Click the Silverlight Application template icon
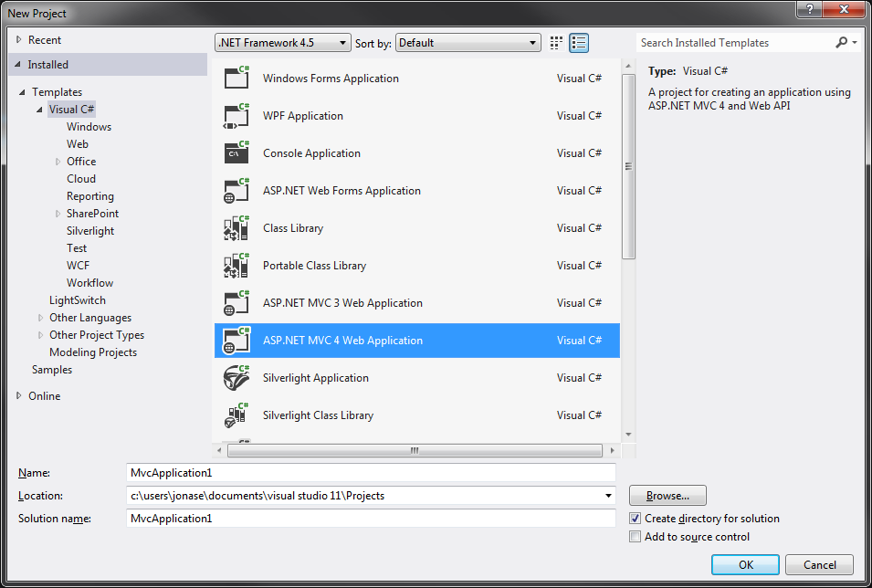 pos(236,377)
